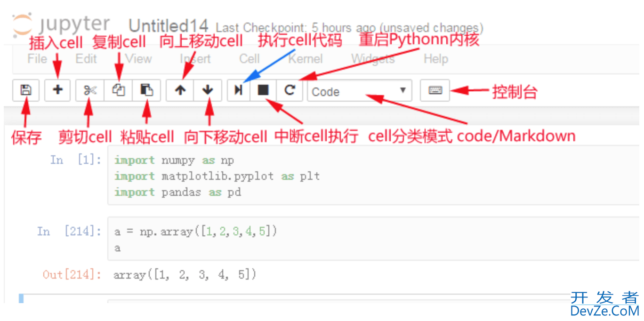The image size is (644, 321).
Task: Copy the selected cell icon
Action: pyautogui.click(x=118, y=90)
